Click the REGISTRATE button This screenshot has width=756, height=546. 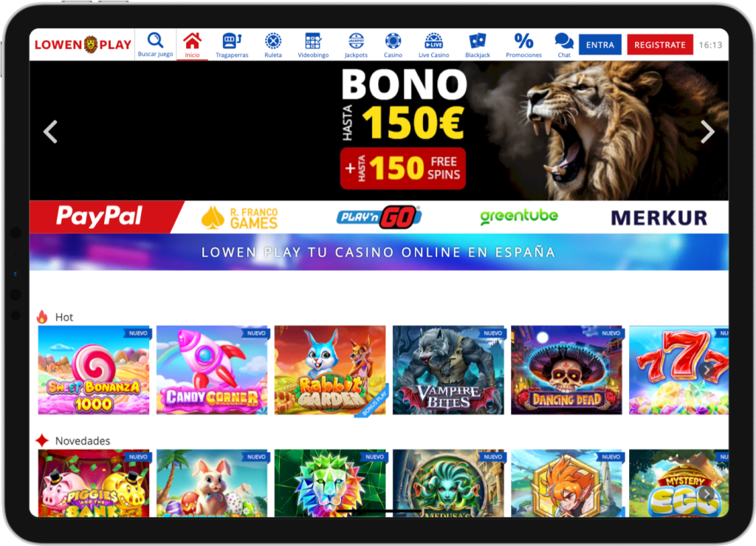point(659,45)
